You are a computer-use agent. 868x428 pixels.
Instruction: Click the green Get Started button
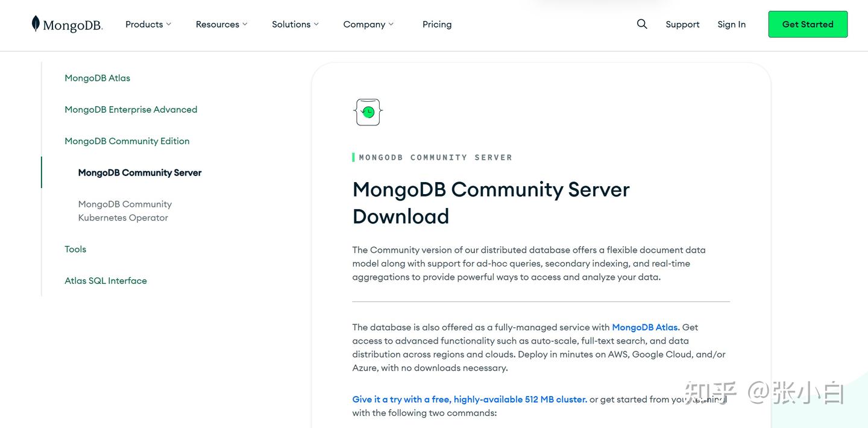808,24
